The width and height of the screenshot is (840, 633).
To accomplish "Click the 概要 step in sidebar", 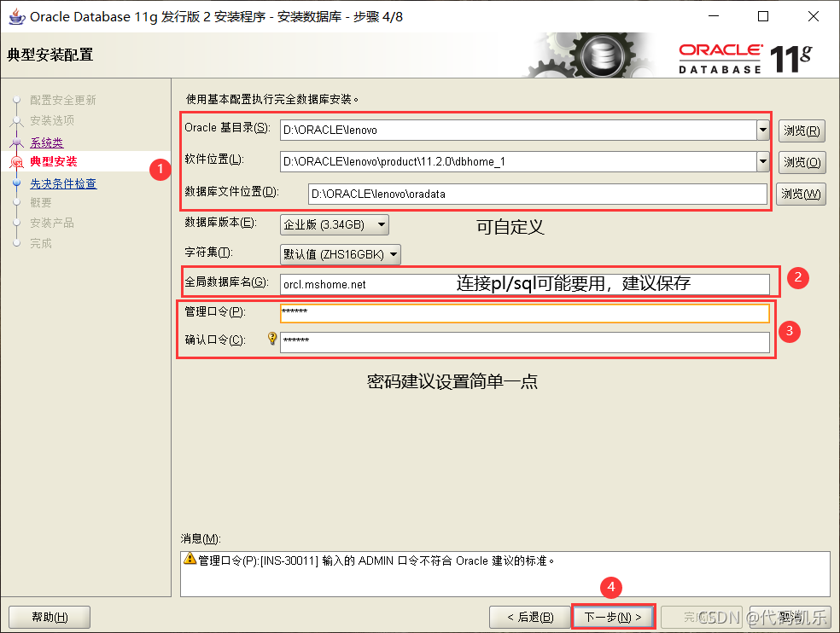I will (41, 202).
